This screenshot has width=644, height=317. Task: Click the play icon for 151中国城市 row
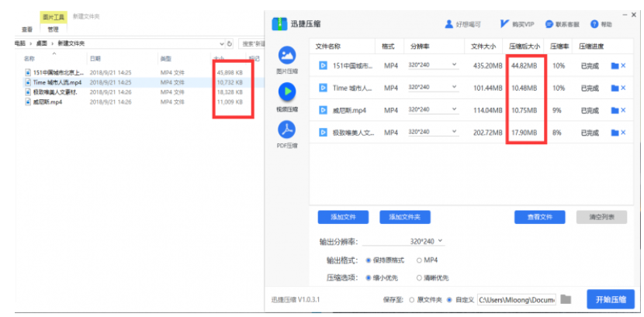coord(324,65)
